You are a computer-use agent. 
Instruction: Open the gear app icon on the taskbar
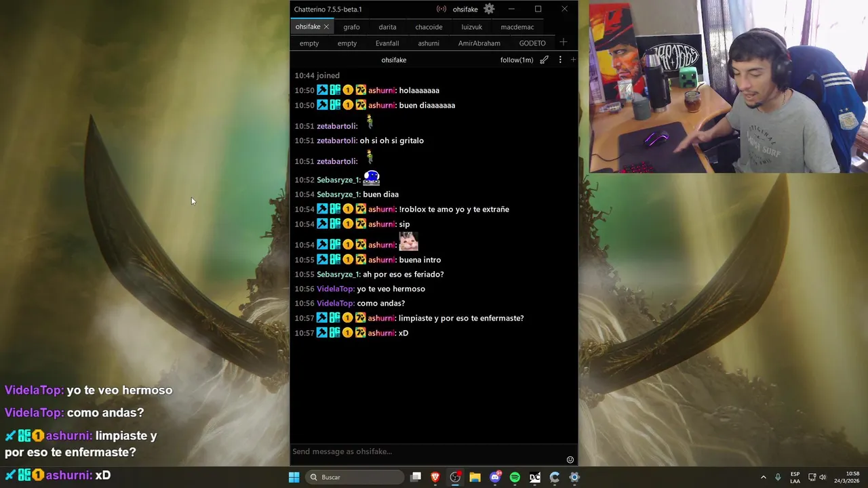coord(574,477)
